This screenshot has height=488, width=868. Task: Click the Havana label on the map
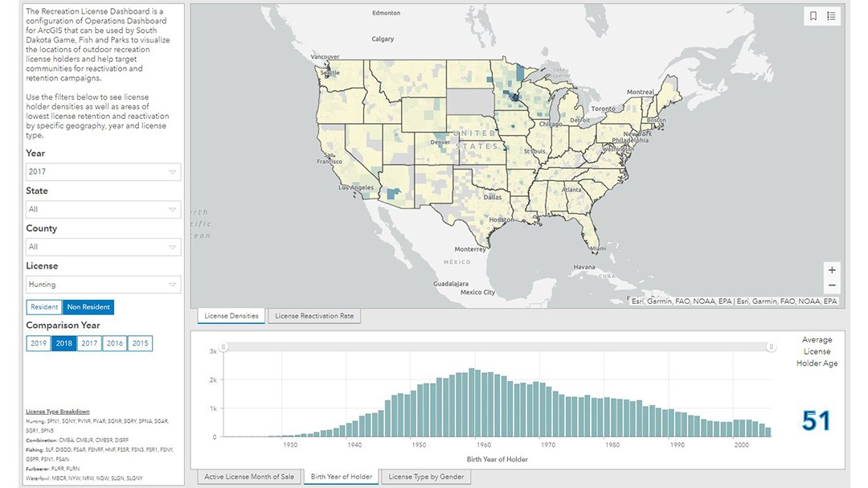[584, 267]
